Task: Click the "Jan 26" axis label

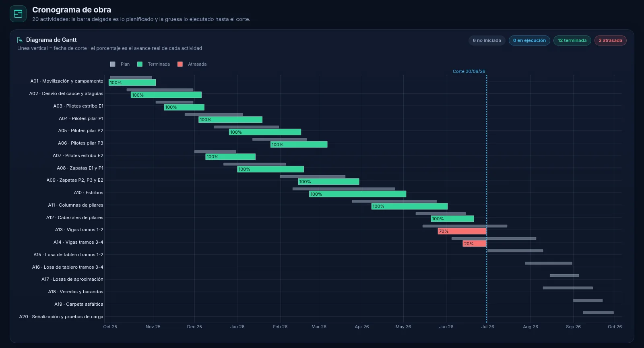Action: click(x=237, y=327)
